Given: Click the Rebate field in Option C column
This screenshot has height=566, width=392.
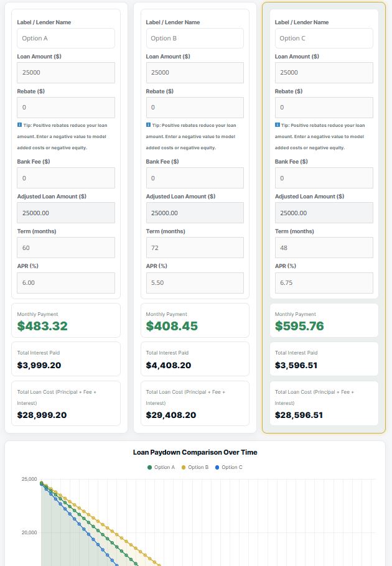Looking at the screenshot, I should point(324,108).
